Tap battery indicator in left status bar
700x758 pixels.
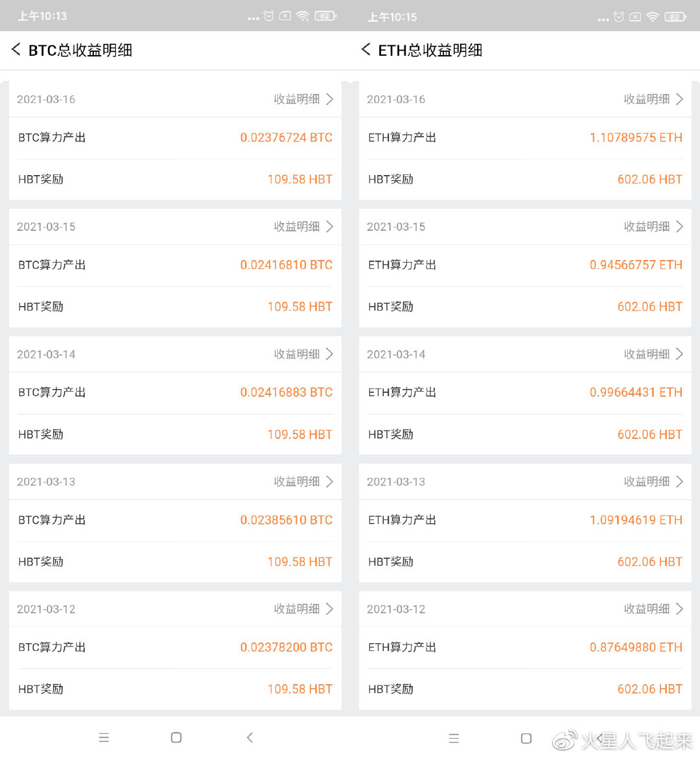point(325,16)
